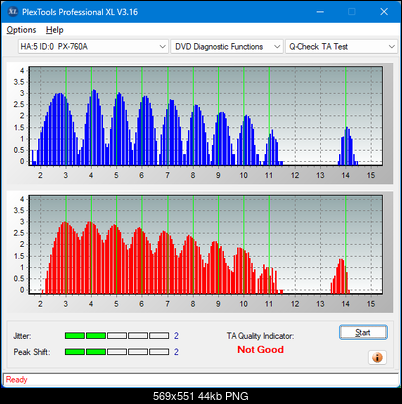402x404 pixels.
Task: Open the Help menu
Action: click(x=55, y=30)
